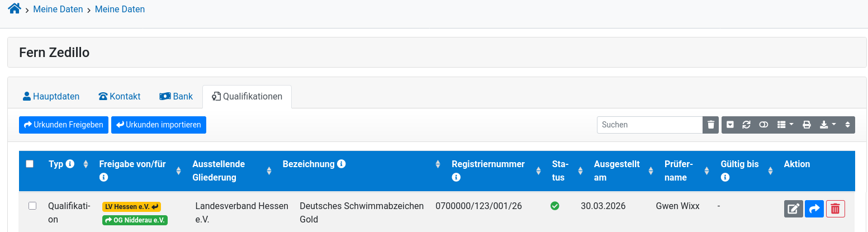Tick the select-all checkbox in header
This screenshot has height=232, width=868.
tap(30, 164)
